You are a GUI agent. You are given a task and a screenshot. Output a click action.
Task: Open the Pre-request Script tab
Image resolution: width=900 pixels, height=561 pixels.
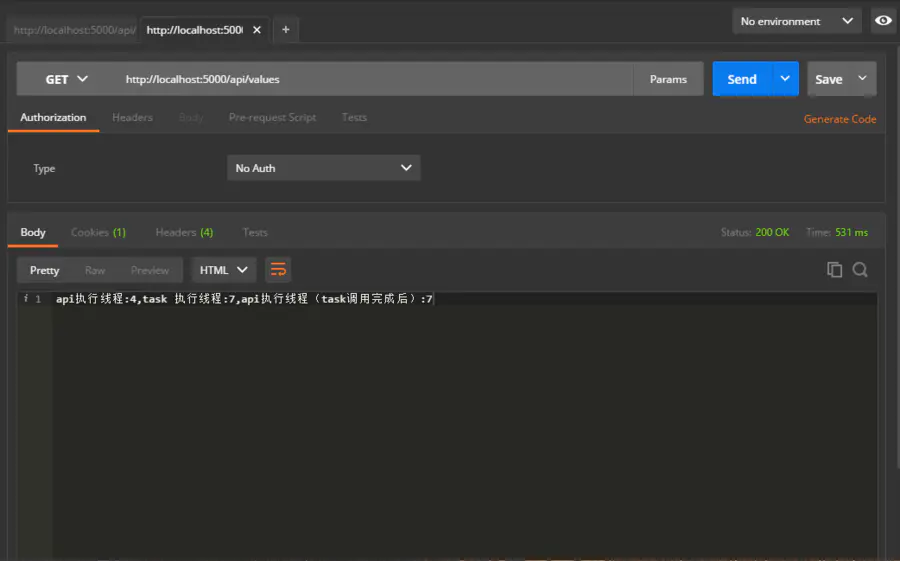[272, 118]
